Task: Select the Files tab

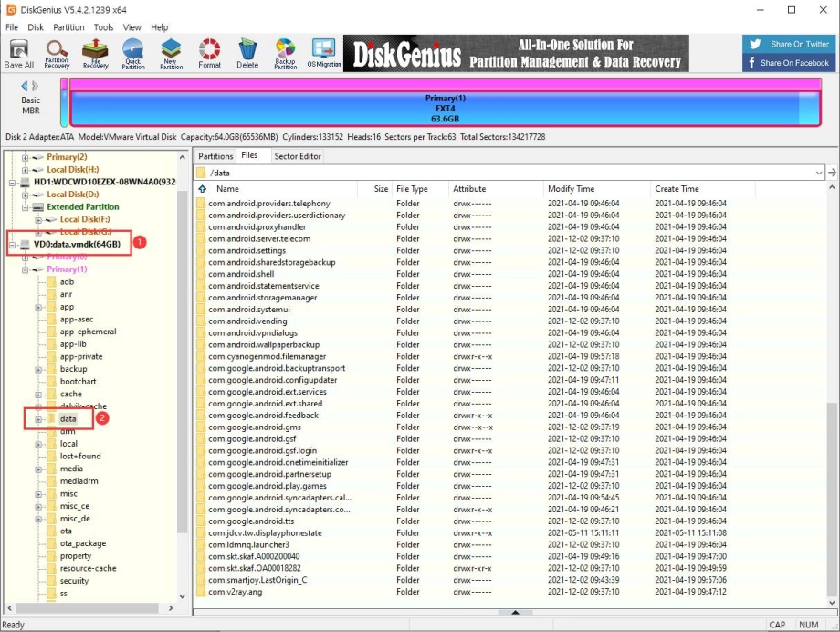Action: point(249,155)
